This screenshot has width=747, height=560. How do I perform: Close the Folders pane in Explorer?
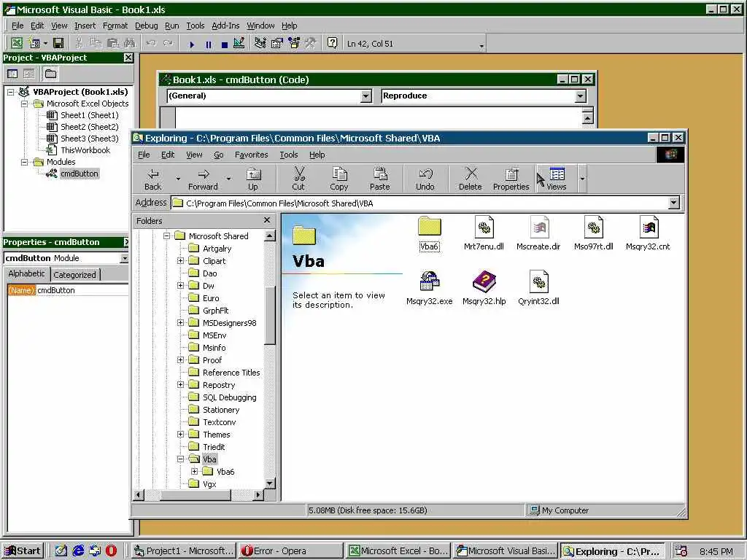(267, 220)
